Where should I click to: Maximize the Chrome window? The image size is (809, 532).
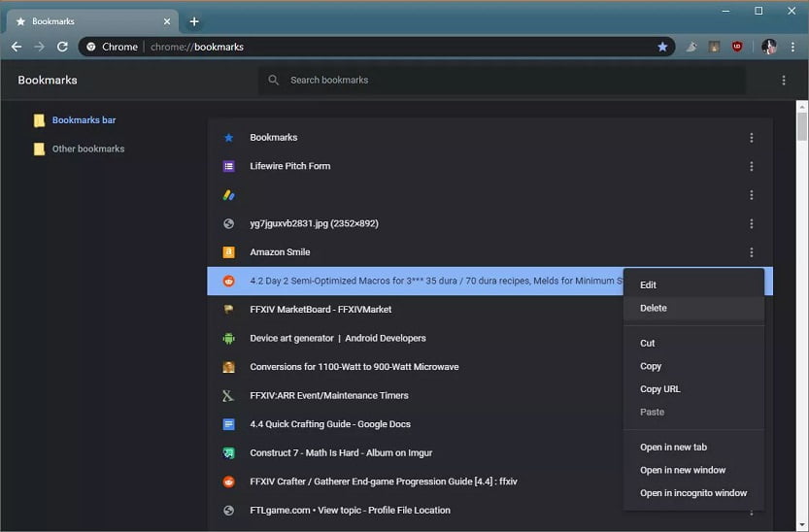[758, 11]
